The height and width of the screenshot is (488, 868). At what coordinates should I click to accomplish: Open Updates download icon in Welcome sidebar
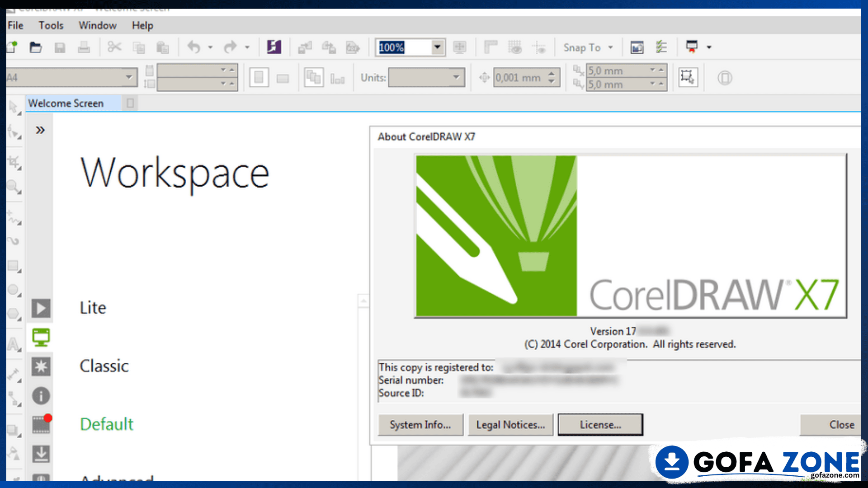point(41,454)
